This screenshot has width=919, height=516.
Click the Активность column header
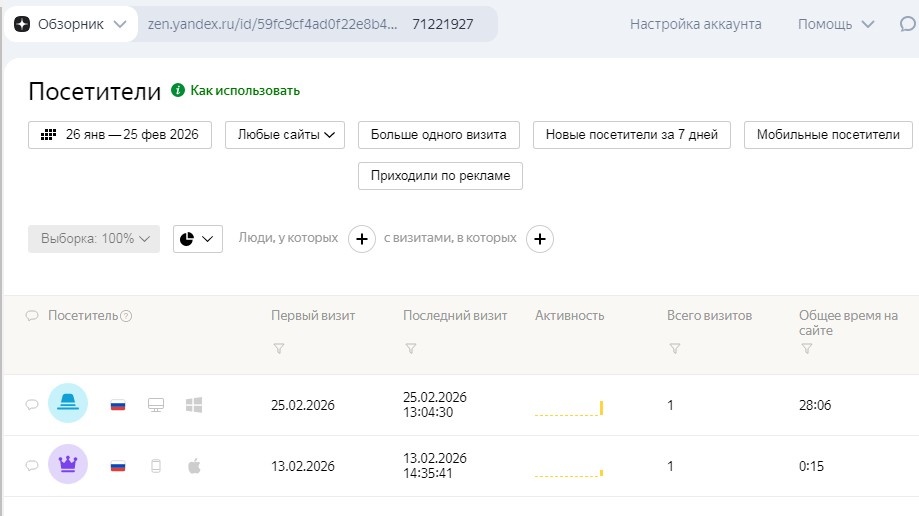569,315
